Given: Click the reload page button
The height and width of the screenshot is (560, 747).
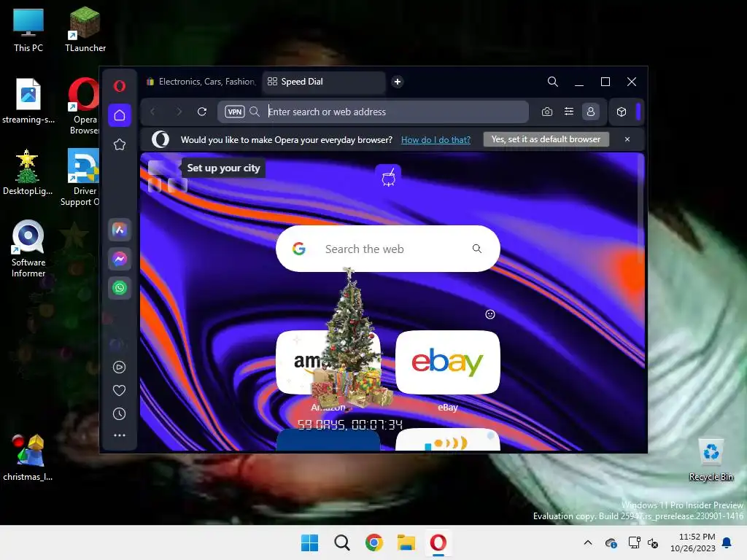Looking at the screenshot, I should [202, 112].
